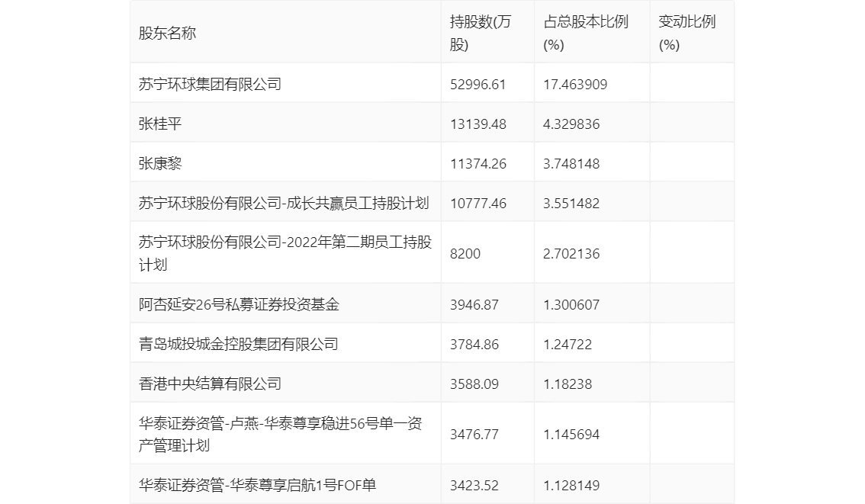This screenshot has height=504, width=865.
Task: Select shareholder 苏宁环球集团有限公司
Action: (x=210, y=84)
